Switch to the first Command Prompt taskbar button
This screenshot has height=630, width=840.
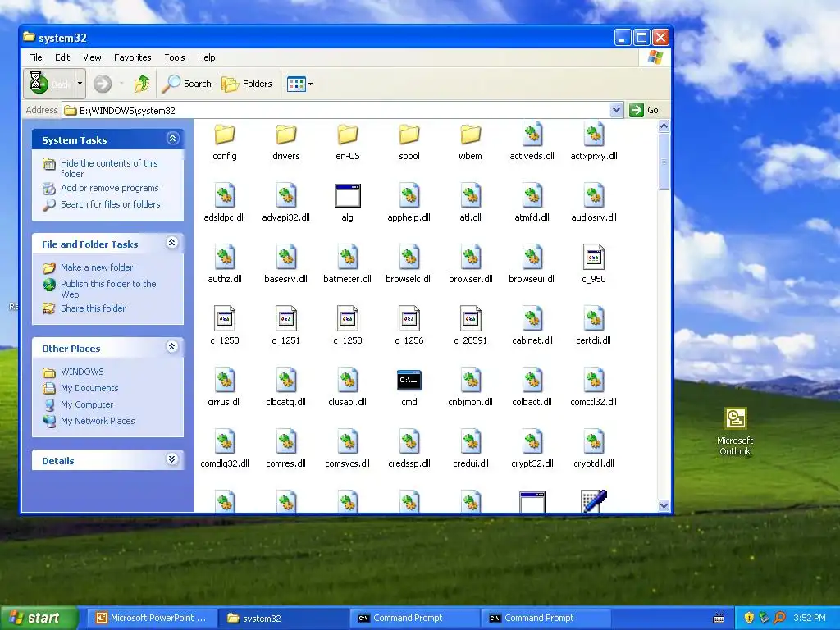(414, 619)
